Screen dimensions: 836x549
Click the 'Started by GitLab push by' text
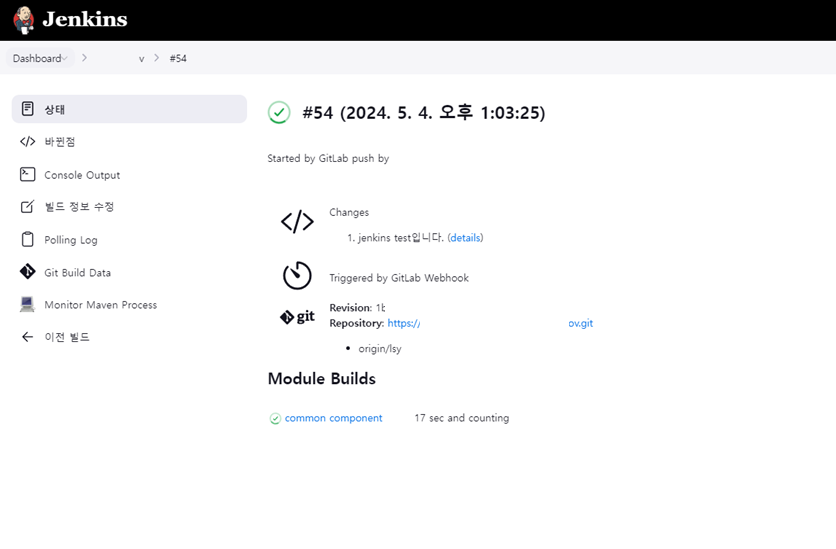pos(328,158)
